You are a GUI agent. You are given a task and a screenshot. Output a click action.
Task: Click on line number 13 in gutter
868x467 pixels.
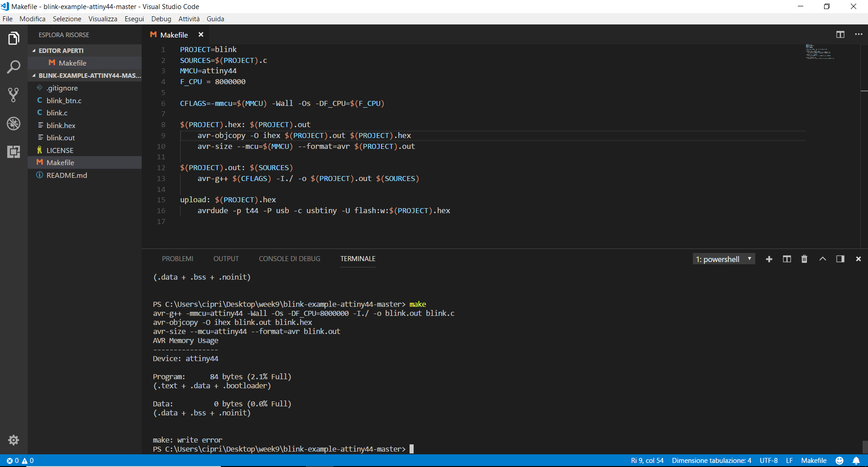coord(161,178)
